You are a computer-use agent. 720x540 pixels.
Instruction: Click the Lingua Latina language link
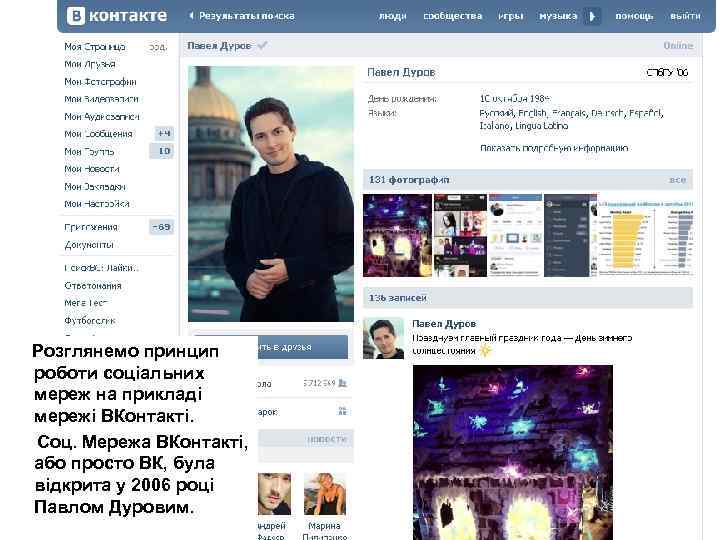542,125
